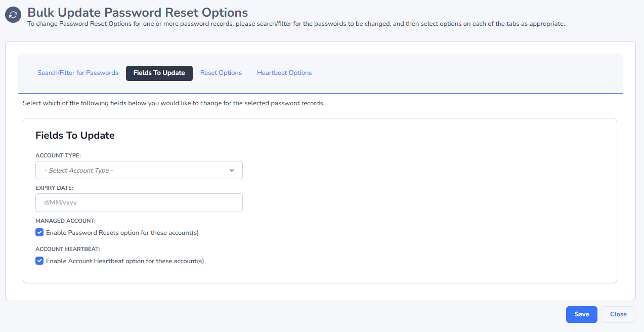Click the MANAGED ACCOUNT field label
Image resolution: width=644 pixels, height=332 pixels.
(x=65, y=221)
